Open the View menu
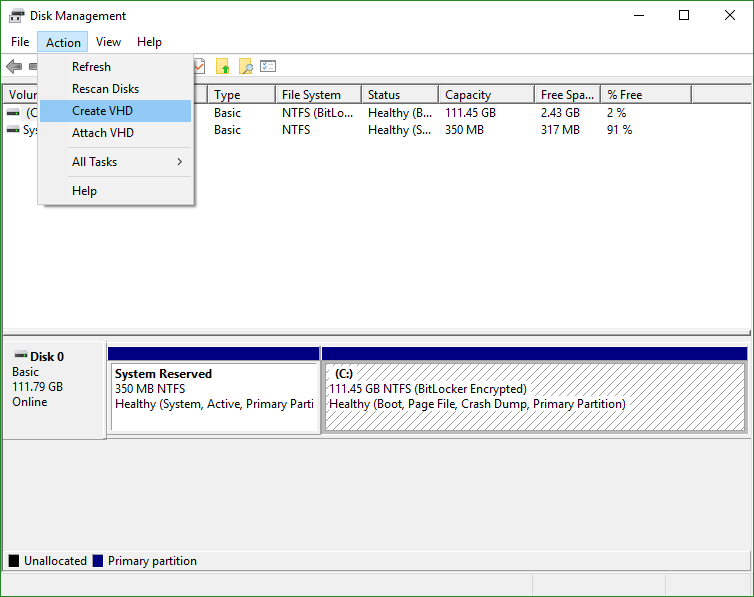The width and height of the screenshot is (754, 597). point(108,42)
